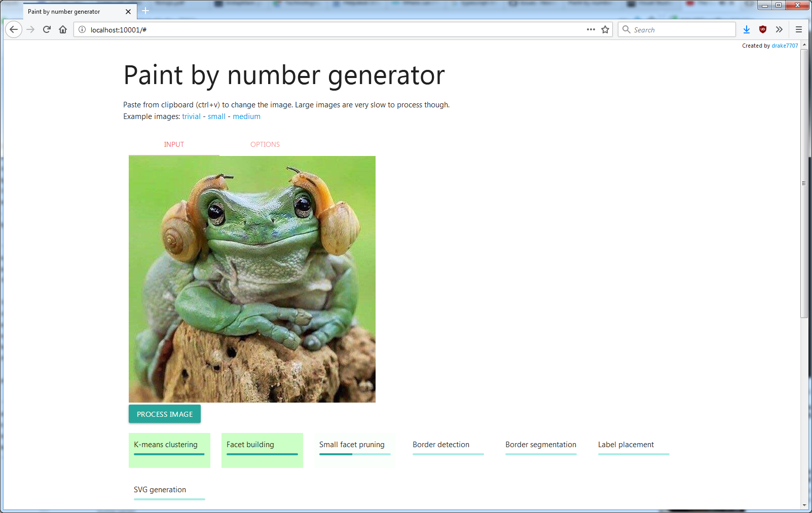This screenshot has width=812, height=513.
Task: Open the browser home page
Action: (x=63, y=29)
